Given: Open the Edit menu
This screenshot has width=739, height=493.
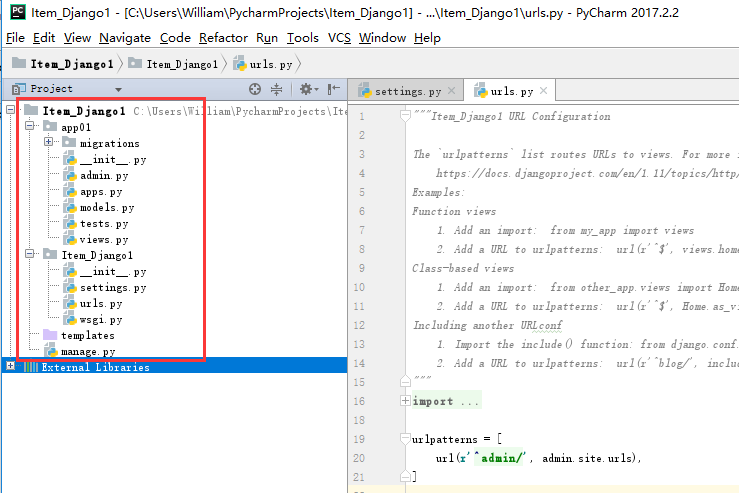Looking at the screenshot, I should [44, 38].
